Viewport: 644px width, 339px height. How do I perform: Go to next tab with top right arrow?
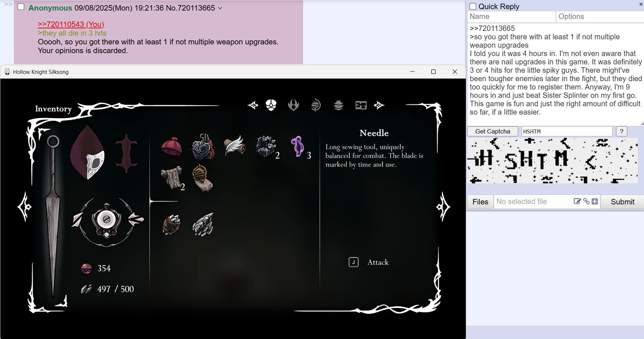coord(379,105)
